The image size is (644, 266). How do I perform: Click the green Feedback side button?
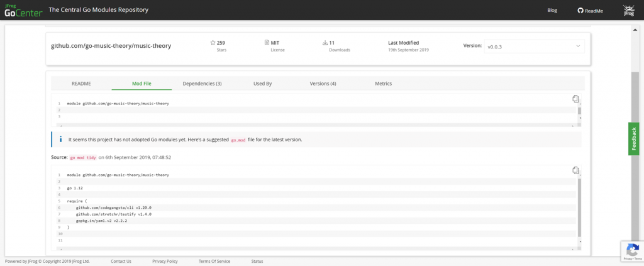coord(633,138)
